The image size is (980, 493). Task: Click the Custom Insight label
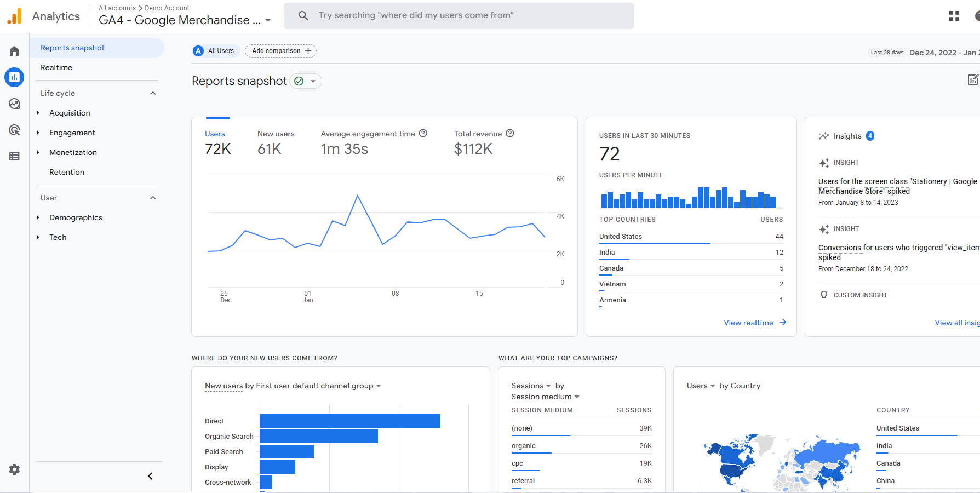click(x=861, y=295)
